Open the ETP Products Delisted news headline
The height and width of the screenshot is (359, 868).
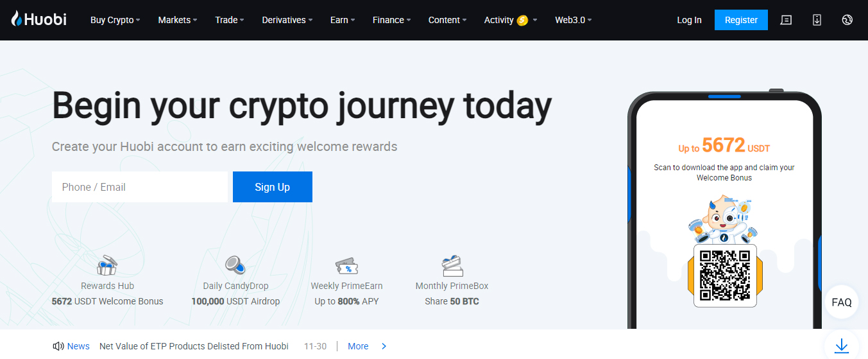click(194, 346)
